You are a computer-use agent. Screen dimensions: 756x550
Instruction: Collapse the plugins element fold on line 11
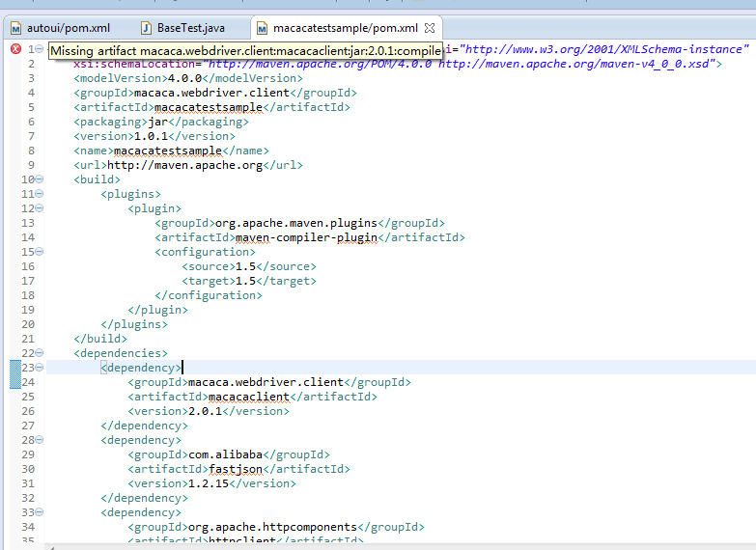pos(40,194)
